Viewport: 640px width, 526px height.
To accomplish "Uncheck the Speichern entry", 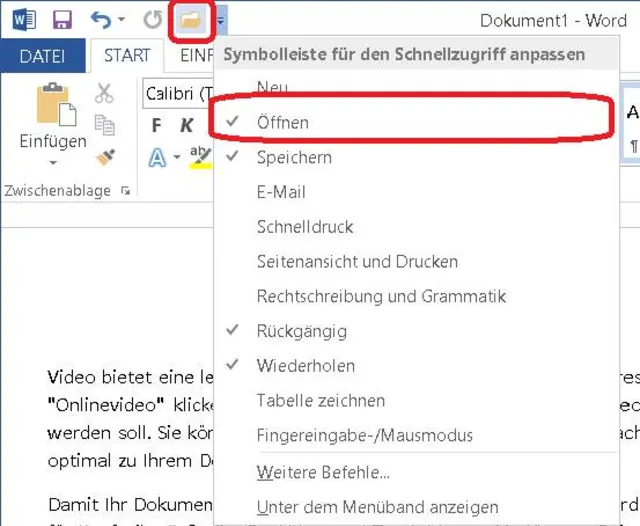I will [x=293, y=157].
